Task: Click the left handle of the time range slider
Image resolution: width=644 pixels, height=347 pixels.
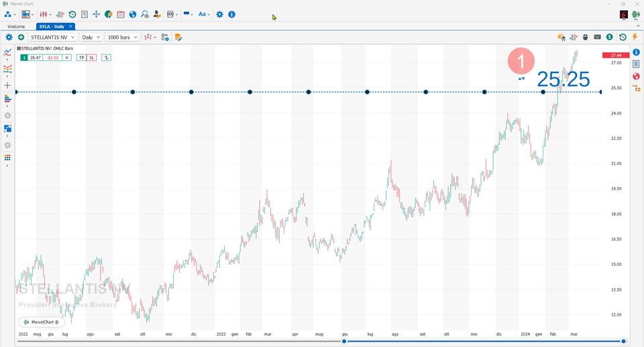Action: (344, 341)
